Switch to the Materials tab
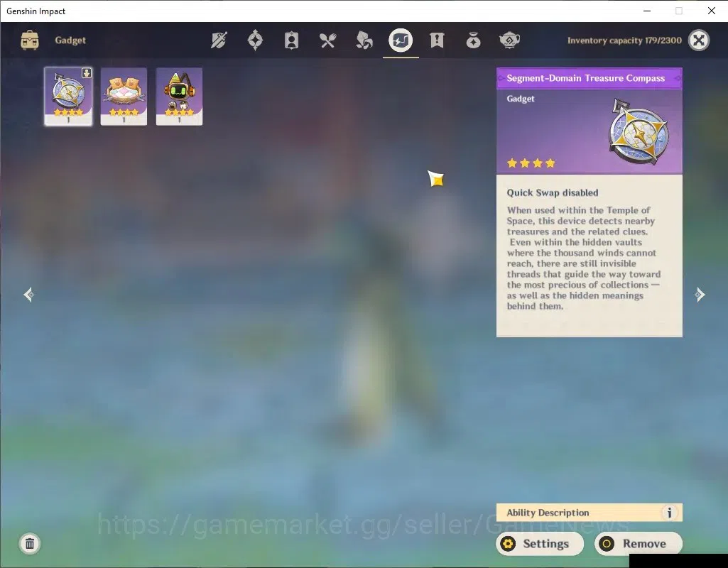This screenshot has width=728, height=568. click(364, 40)
